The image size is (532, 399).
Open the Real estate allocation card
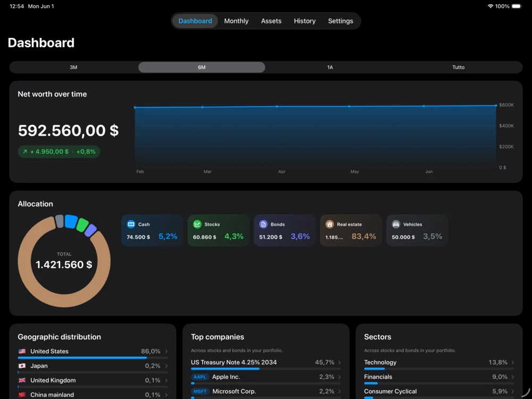351,230
